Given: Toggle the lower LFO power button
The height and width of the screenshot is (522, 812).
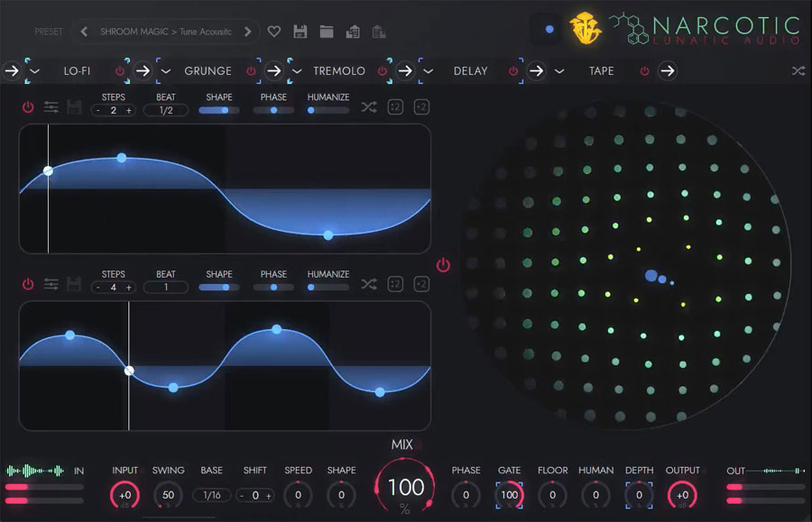Looking at the screenshot, I should pos(28,284).
